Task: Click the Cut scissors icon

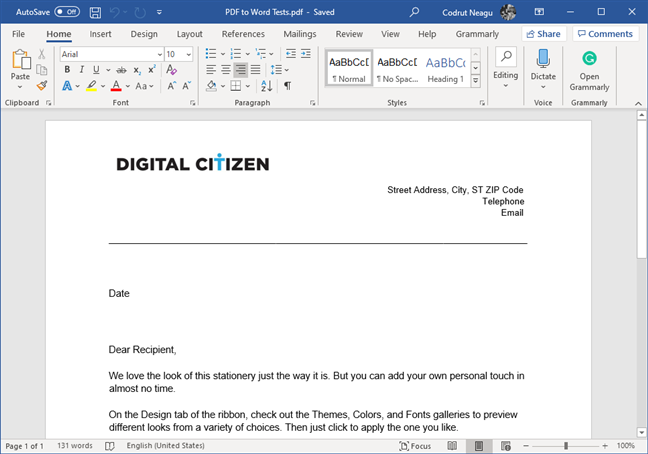Action: click(41, 54)
